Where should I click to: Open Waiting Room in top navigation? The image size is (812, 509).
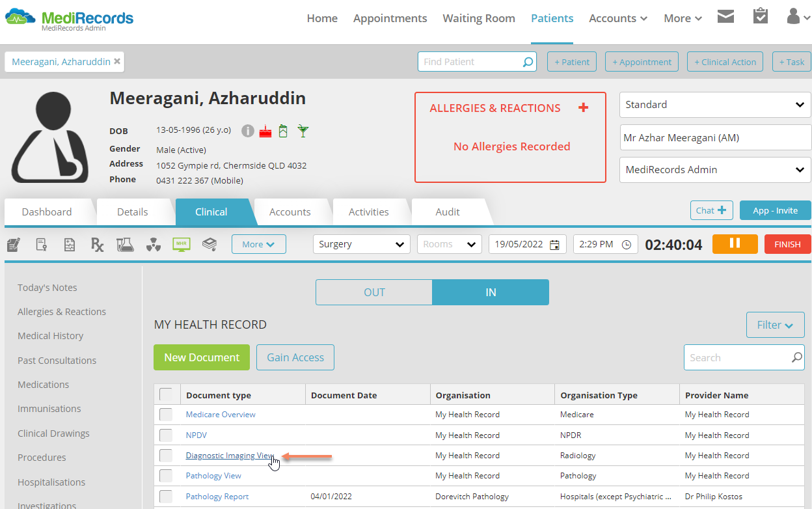[479, 18]
